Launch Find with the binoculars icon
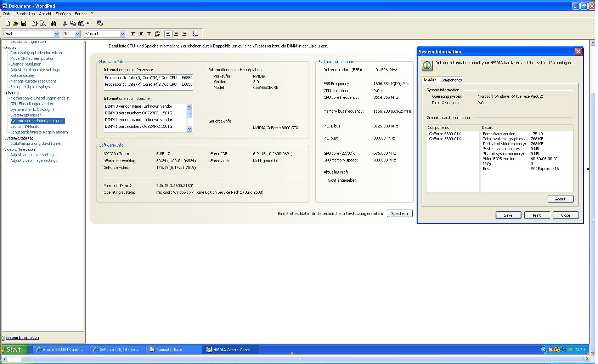Image resolution: width=598 pixels, height=364 pixels. pos(53,23)
